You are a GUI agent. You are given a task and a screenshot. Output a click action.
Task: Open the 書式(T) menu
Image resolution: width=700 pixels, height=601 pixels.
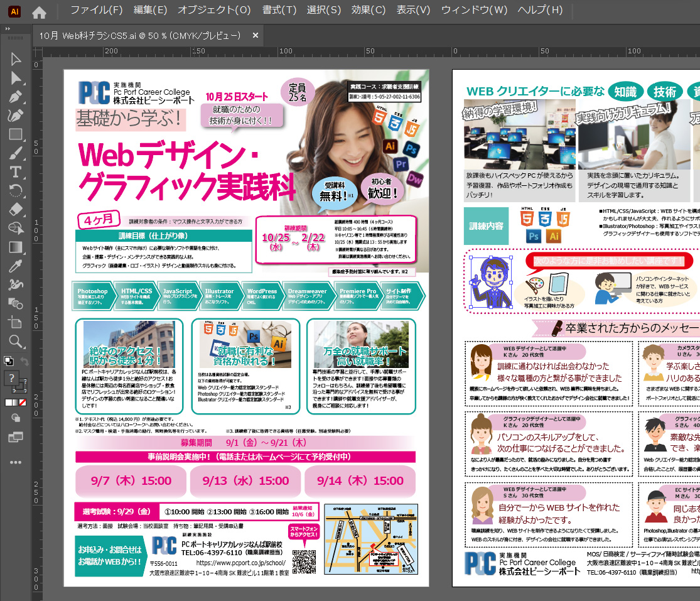(x=279, y=10)
